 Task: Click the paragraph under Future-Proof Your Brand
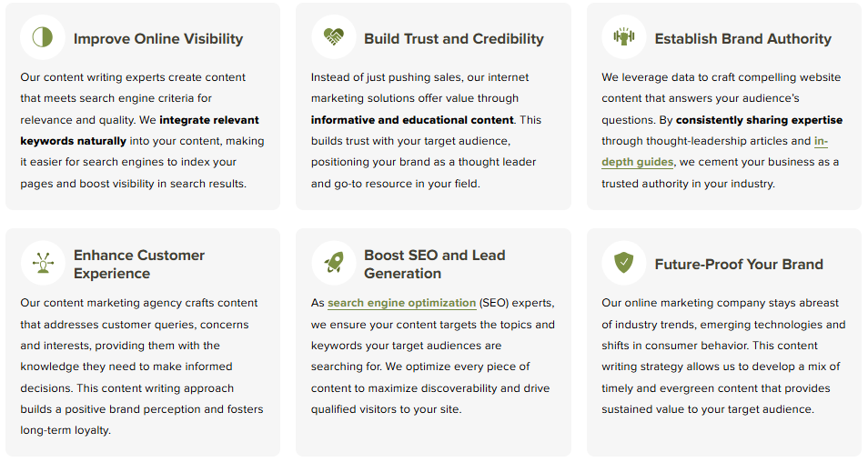tap(722, 356)
